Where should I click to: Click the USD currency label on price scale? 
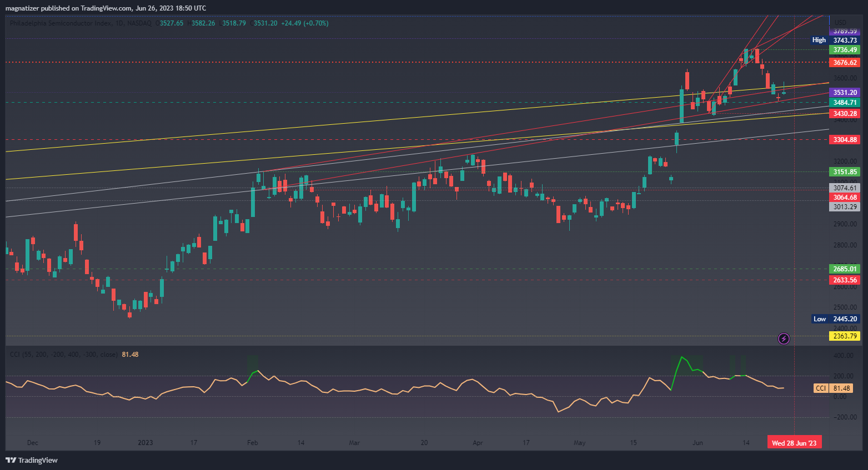pyautogui.click(x=841, y=23)
